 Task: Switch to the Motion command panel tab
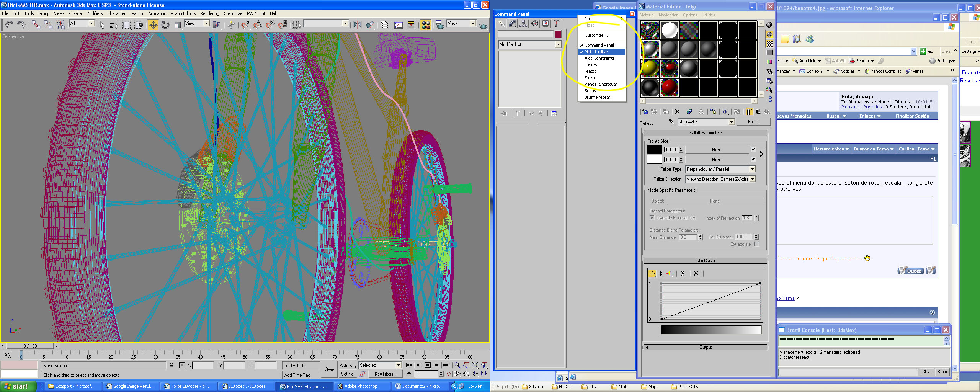click(534, 23)
